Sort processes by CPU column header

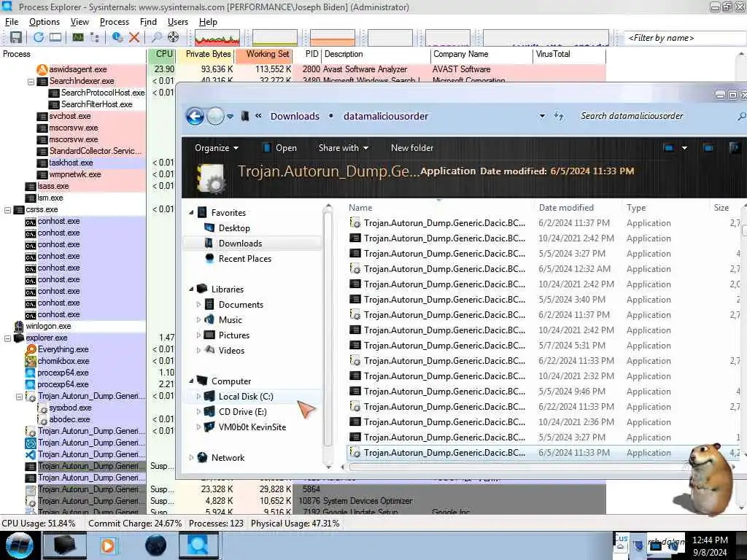(162, 54)
